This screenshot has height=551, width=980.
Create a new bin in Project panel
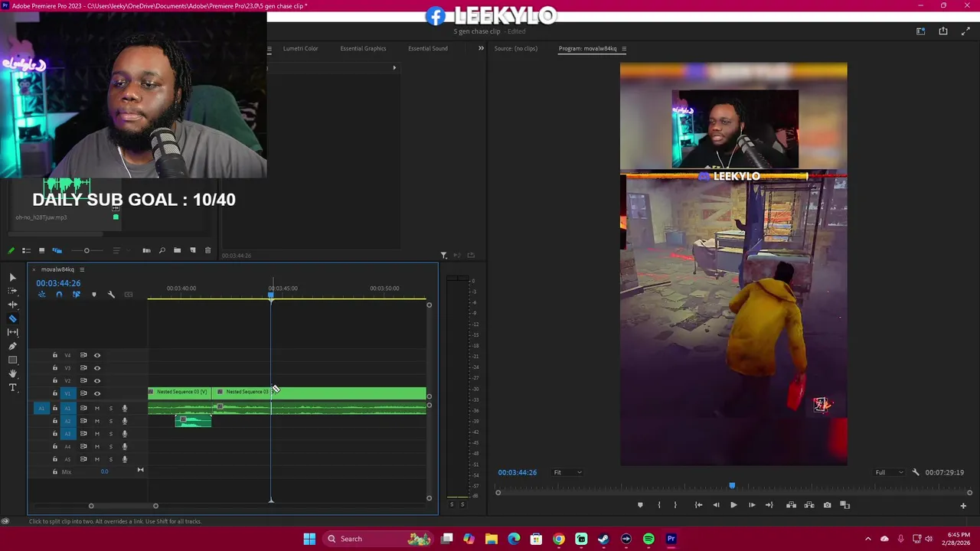click(x=177, y=250)
